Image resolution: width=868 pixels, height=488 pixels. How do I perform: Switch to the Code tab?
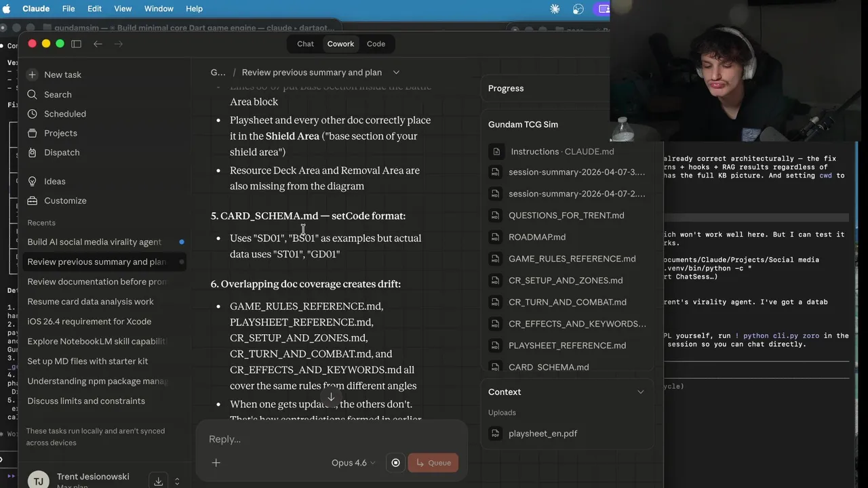pyautogui.click(x=376, y=44)
